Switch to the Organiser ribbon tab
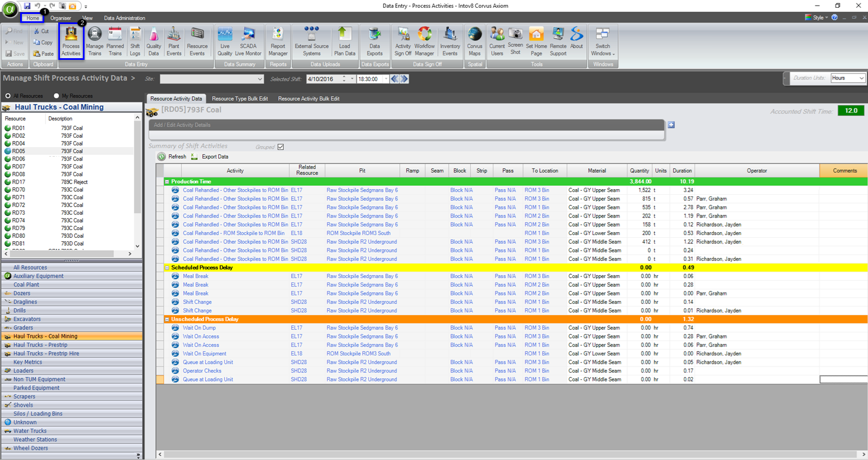This screenshot has width=868, height=460. click(60, 18)
